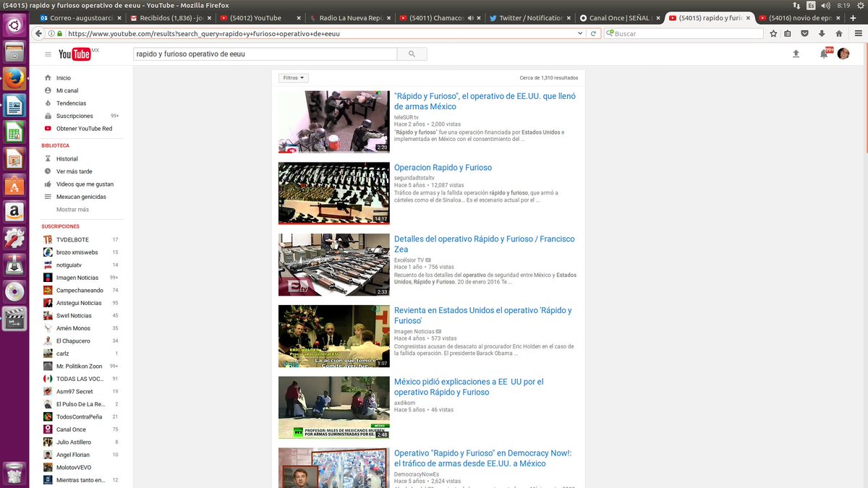This screenshot has height=488, width=868.
Task: Open the notifications bell
Action: click(823, 53)
